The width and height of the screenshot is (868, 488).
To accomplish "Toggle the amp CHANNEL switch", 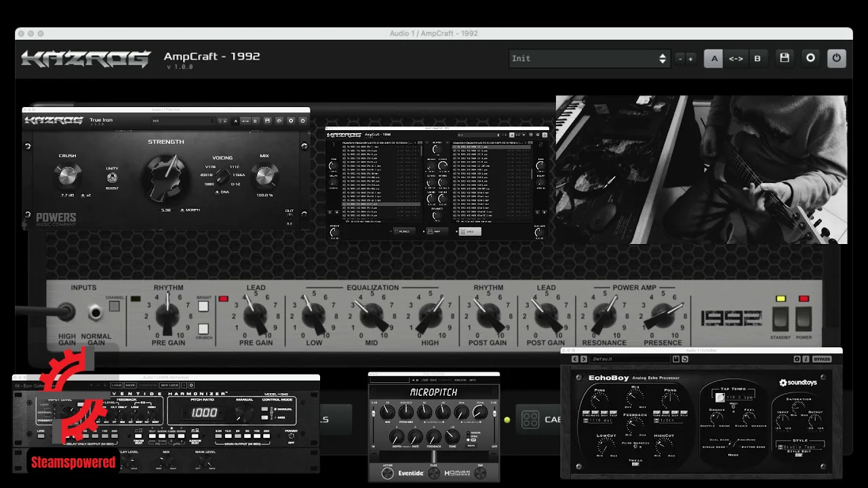I will click(x=114, y=306).
